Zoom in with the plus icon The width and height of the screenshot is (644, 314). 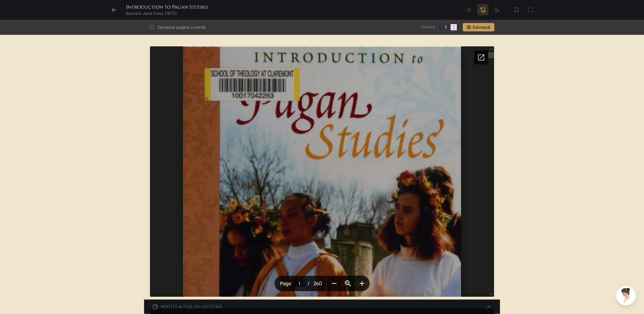362,284
